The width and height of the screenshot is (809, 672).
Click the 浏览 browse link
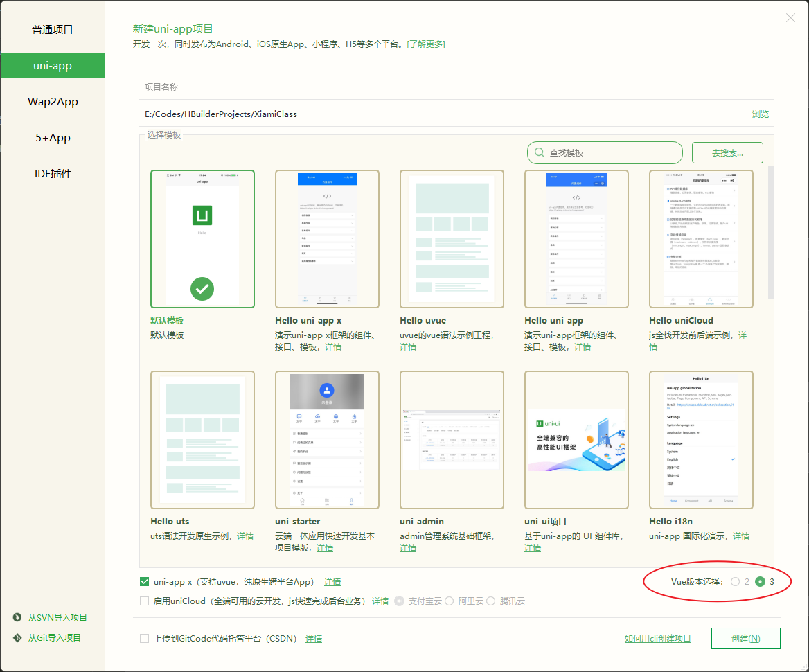coord(761,114)
